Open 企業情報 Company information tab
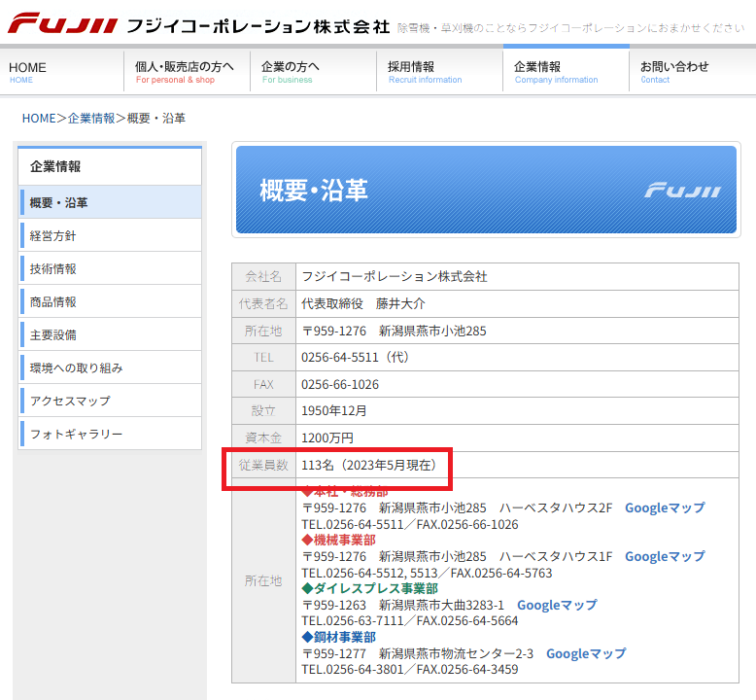Image resolution: width=756 pixels, height=700 pixels. [567, 71]
